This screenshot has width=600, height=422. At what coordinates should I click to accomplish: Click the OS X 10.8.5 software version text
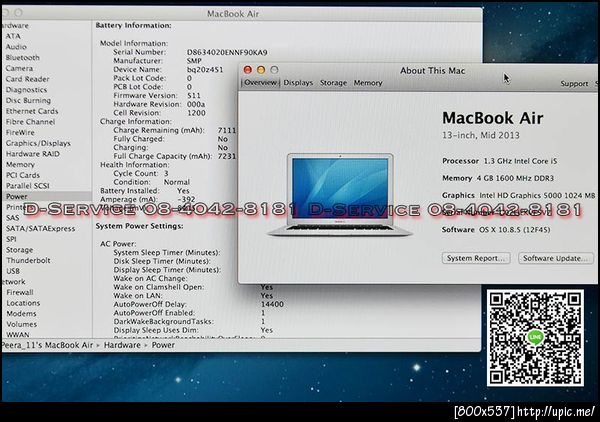tap(515, 230)
